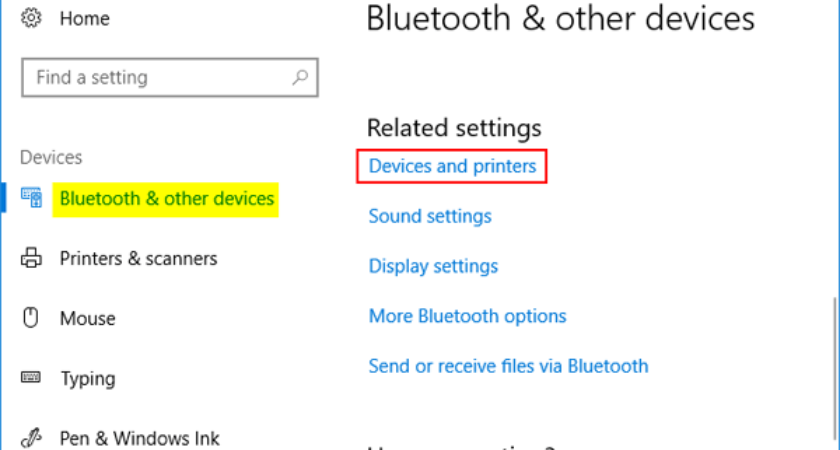The width and height of the screenshot is (840, 450).
Task: Open the Typing settings section
Action: 87,379
